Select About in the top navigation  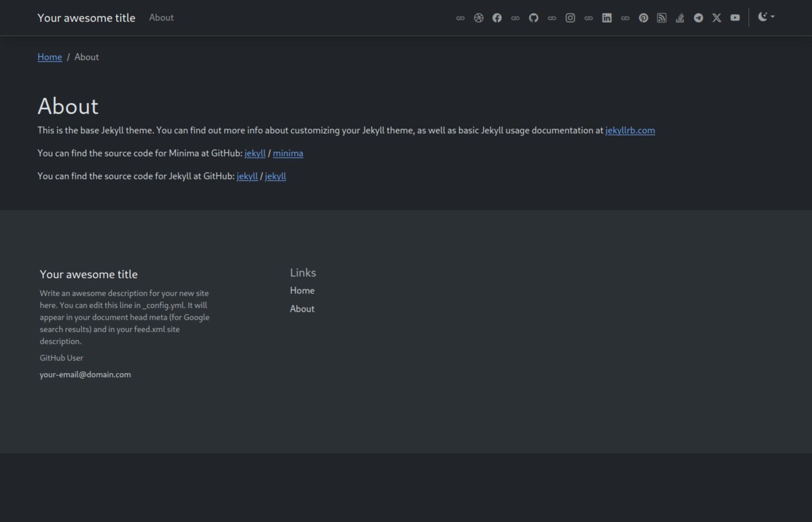click(x=161, y=17)
